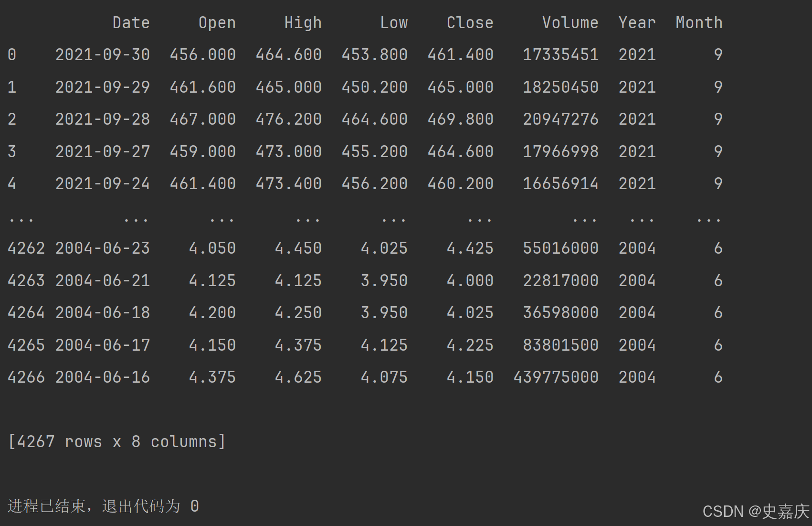
Task: Select the date 2004-06-21
Action: 103,280
